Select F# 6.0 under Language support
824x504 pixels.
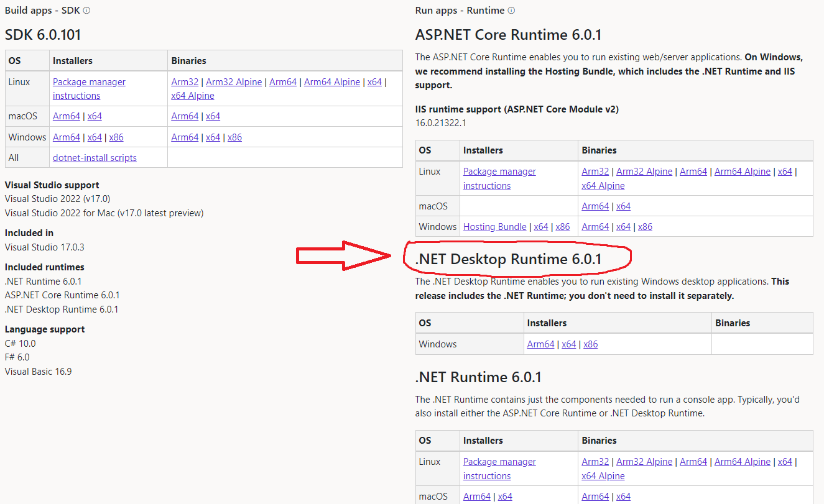point(17,357)
